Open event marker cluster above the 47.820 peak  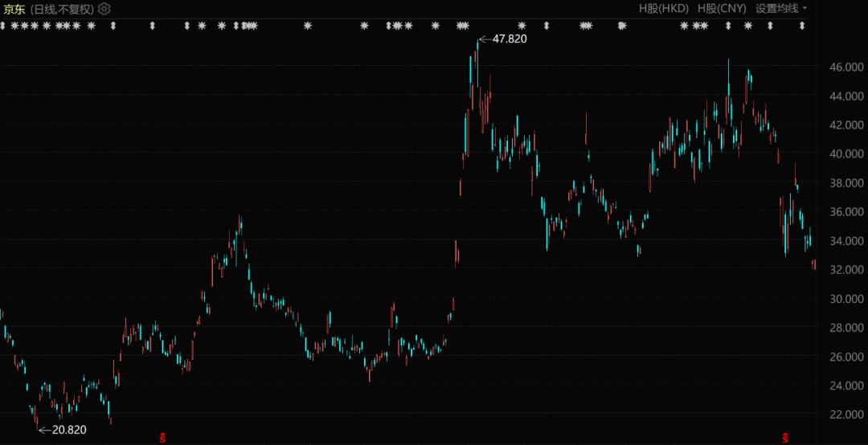tap(462, 27)
